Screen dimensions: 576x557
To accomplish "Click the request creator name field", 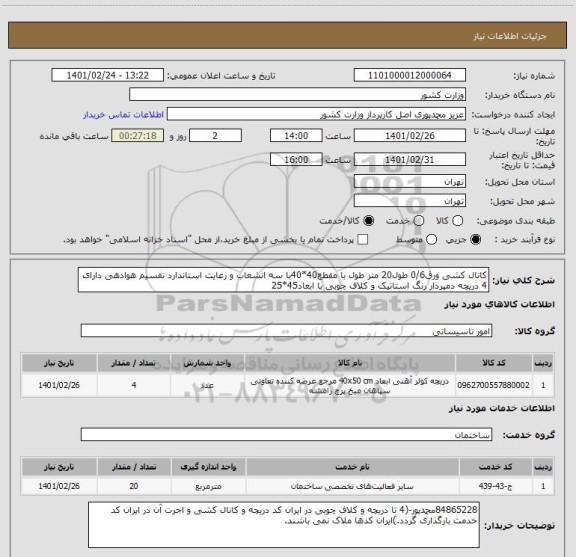I will click(316, 114).
